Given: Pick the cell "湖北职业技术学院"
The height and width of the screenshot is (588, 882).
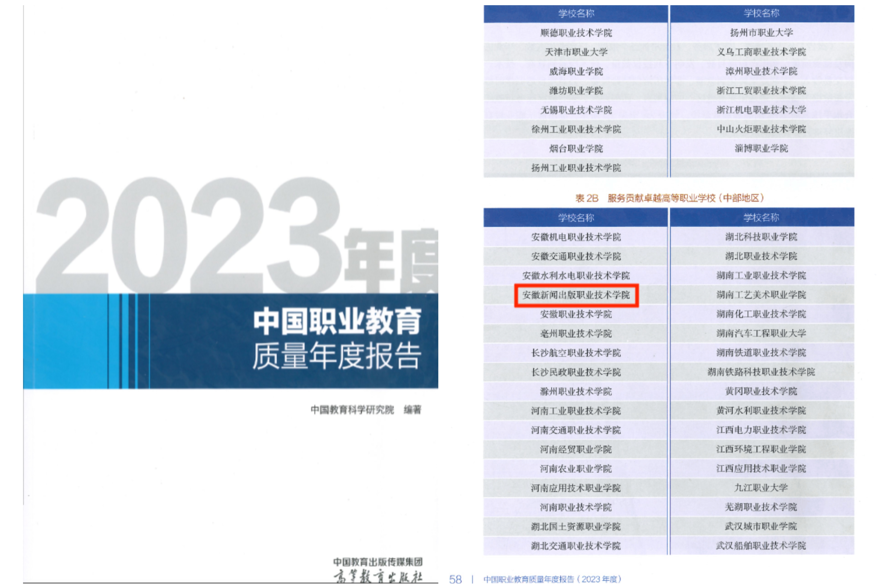Looking at the screenshot, I should coord(761,256).
